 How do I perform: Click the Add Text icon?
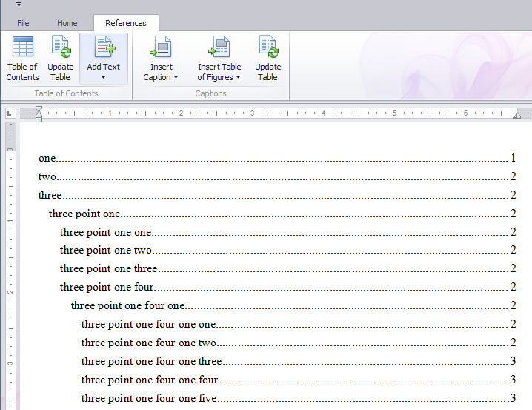pos(104,47)
